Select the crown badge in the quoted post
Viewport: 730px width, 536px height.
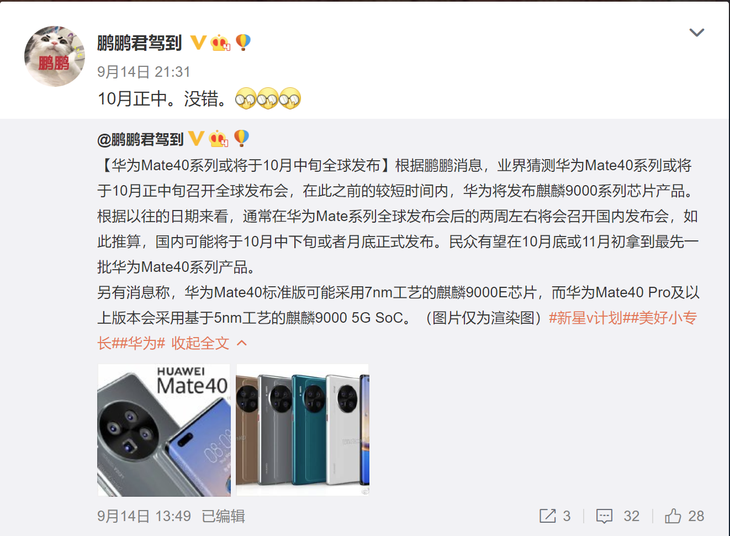point(218,138)
